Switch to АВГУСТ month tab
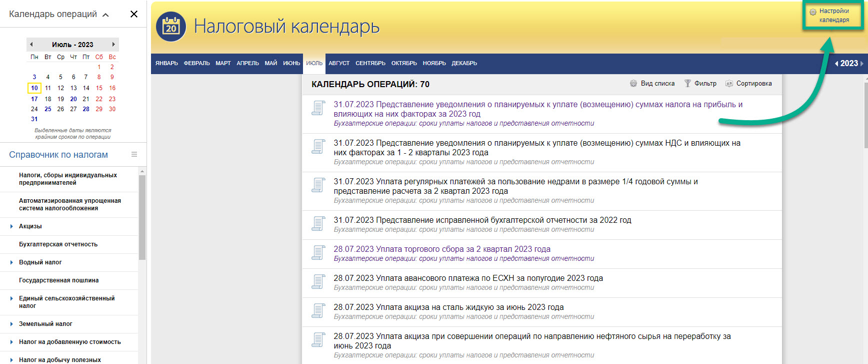Image resolution: width=868 pixels, height=364 pixels. (339, 64)
